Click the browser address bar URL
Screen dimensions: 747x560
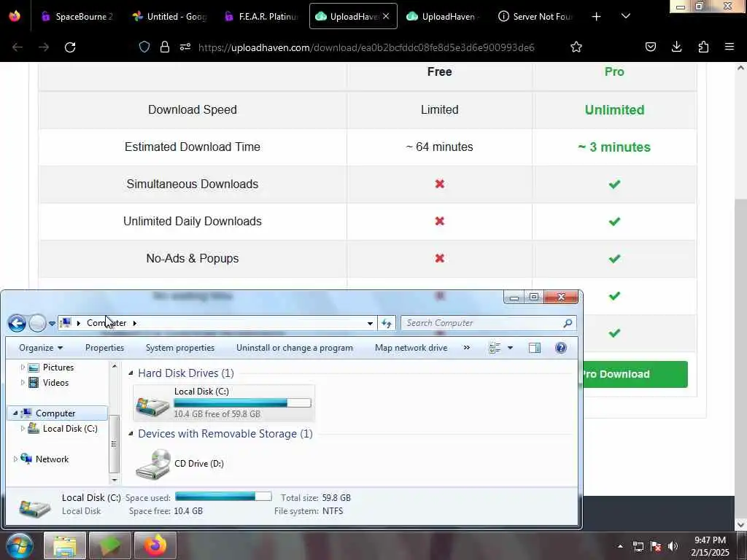(x=366, y=47)
